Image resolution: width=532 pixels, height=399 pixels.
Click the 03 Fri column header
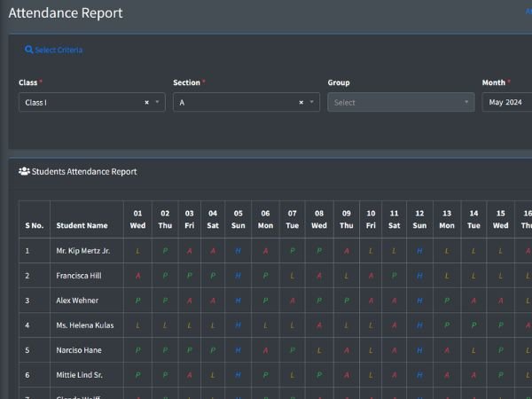click(x=190, y=219)
